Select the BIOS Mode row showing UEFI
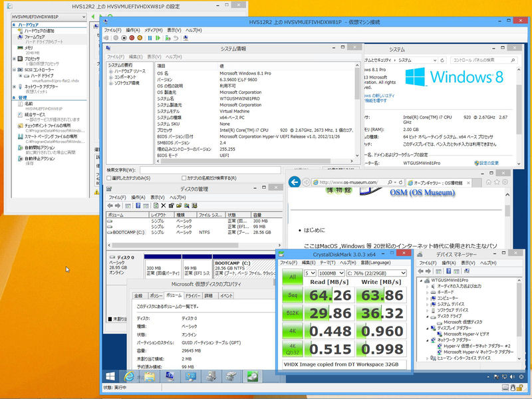This screenshot has width=532, height=399. click(255, 156)
